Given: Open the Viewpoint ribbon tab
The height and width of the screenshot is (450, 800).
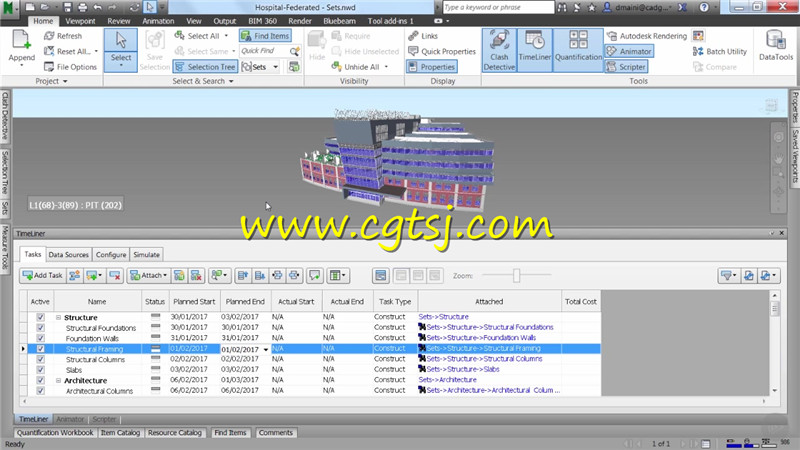Looking at the screenshot, I should coord(80,21).
